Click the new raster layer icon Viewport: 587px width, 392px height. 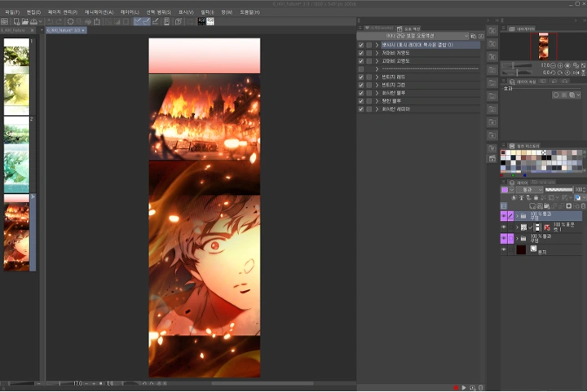click(x=532, y=206)
